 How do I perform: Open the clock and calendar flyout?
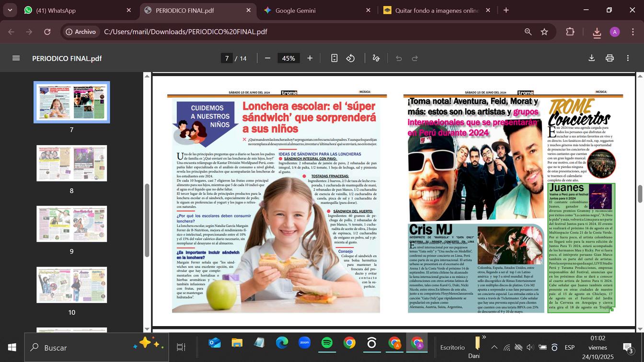click(x=598, y=347)
